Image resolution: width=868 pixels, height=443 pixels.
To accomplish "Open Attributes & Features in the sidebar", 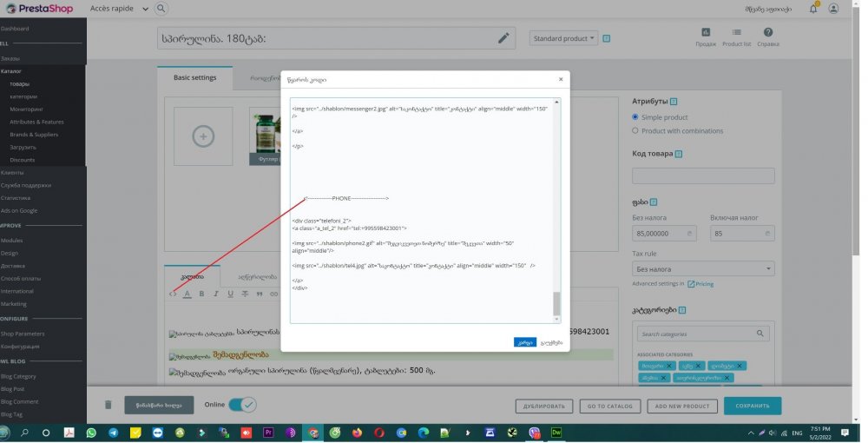I will 36,122.
